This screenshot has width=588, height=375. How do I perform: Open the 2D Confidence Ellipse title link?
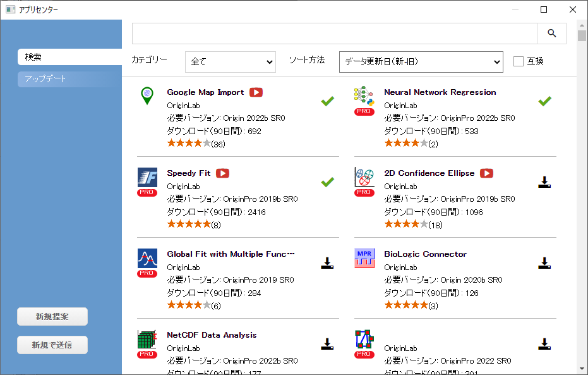pos(429,173)
